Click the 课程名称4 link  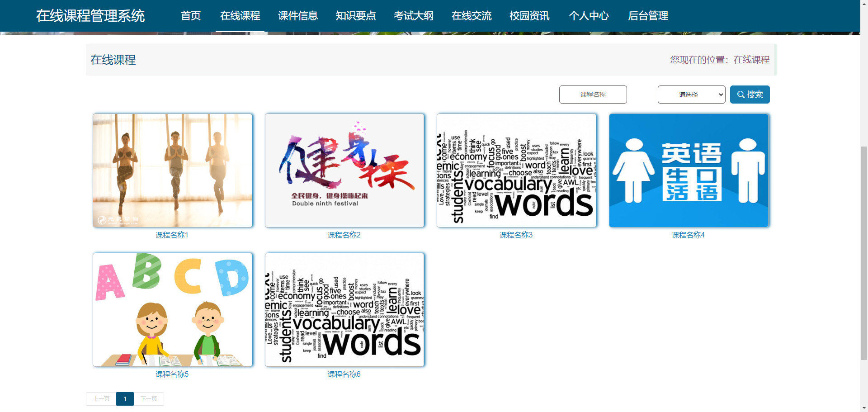click(688, 235)
